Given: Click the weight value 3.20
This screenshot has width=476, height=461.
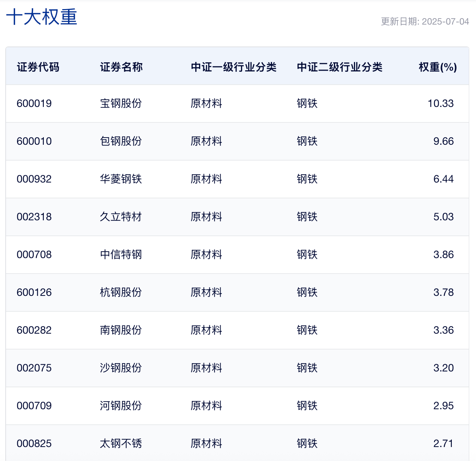Looking at the screenshot, I should pos(444,368).
